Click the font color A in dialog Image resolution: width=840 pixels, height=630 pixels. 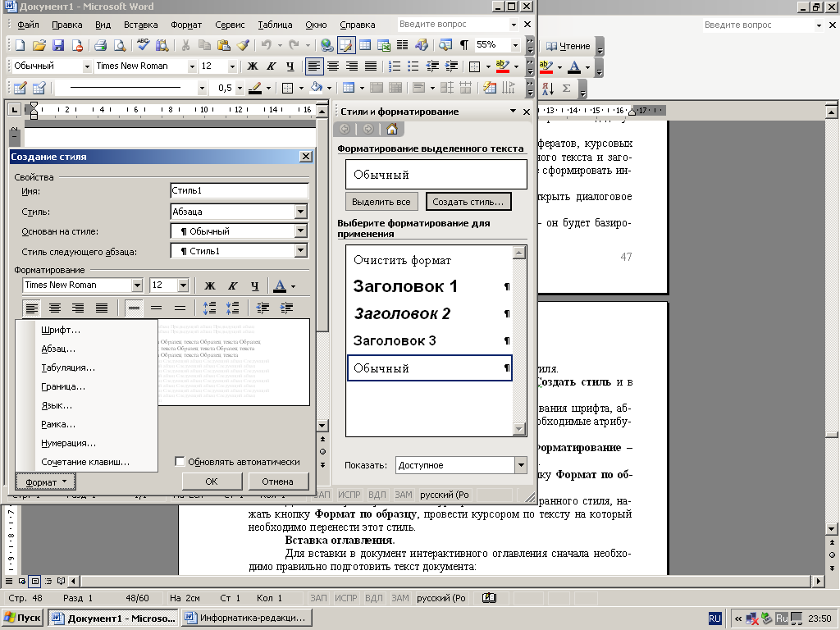click(280, 285)
